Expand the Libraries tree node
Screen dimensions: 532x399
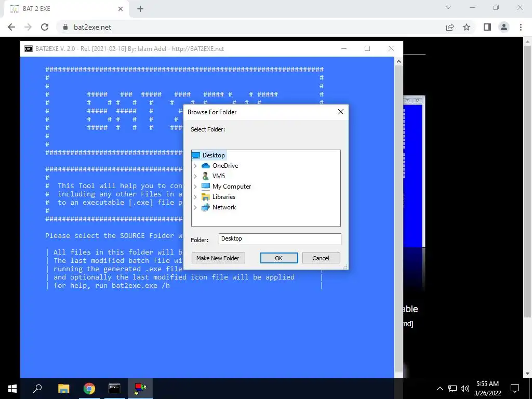tap(195, 197)
